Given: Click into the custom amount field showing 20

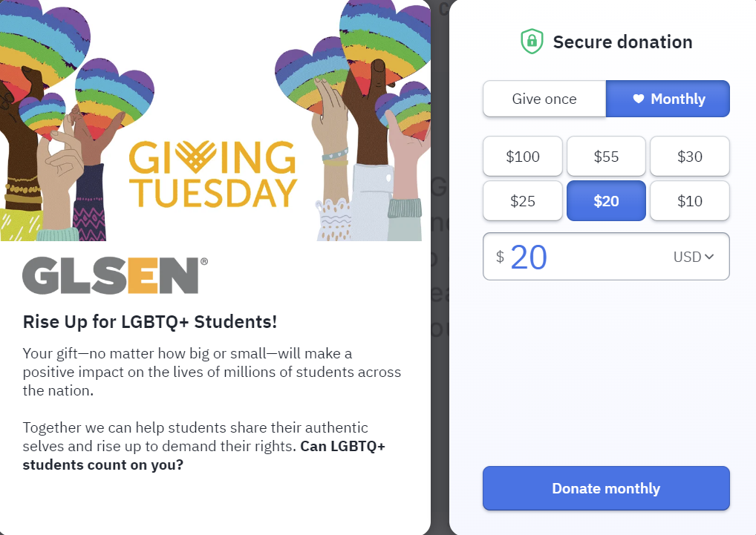Looking at the screenshot, I should click(x=606, y=257).
